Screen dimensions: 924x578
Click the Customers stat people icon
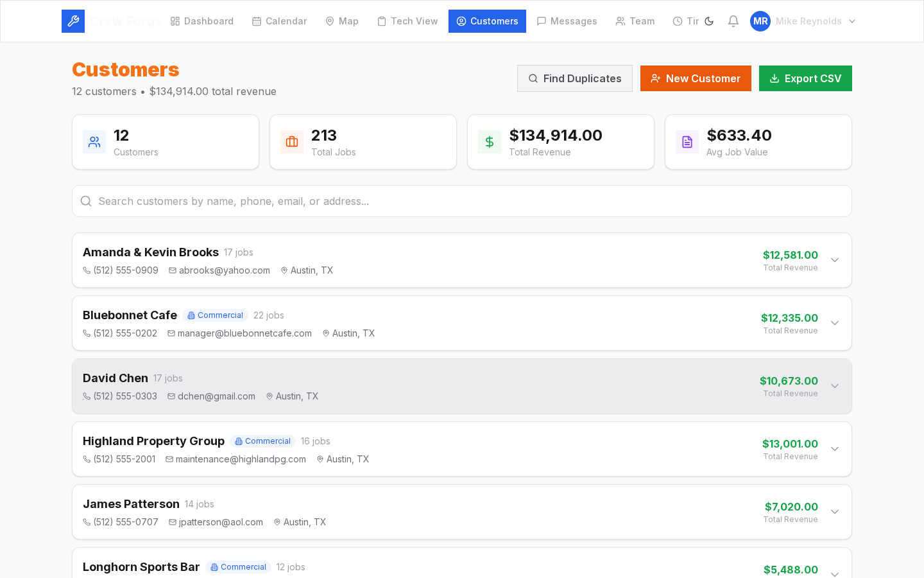click(94, 142)
